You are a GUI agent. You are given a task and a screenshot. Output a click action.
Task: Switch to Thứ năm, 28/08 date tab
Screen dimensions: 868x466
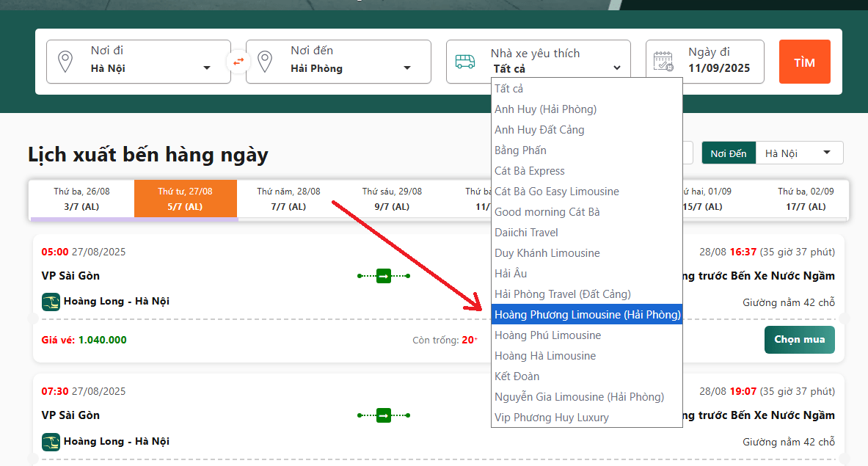point(288,199)
